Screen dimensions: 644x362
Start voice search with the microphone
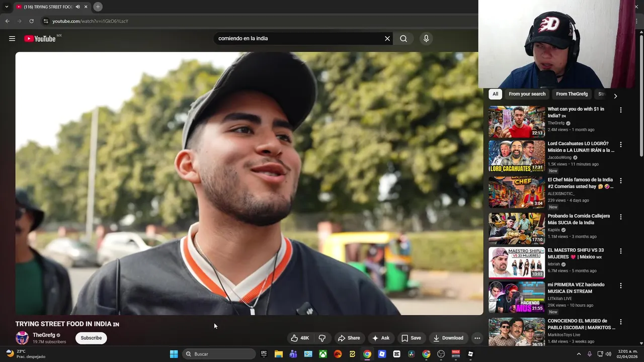426,39
